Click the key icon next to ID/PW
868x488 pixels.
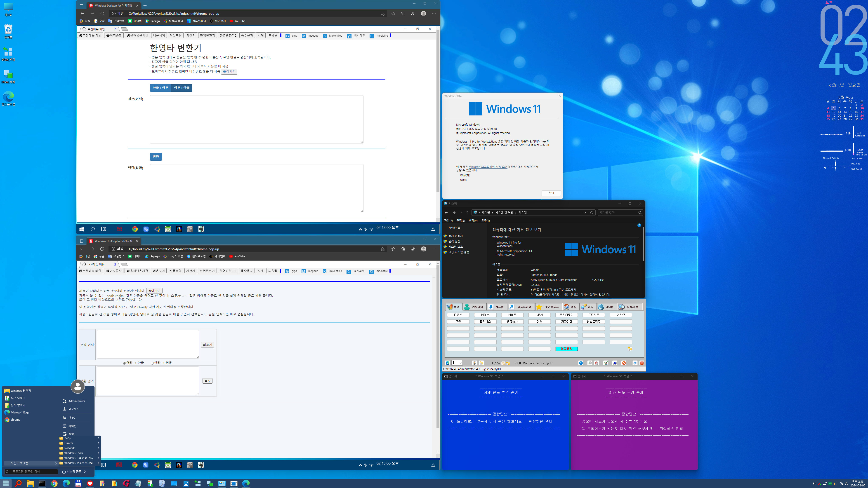[x=503, y=363]
